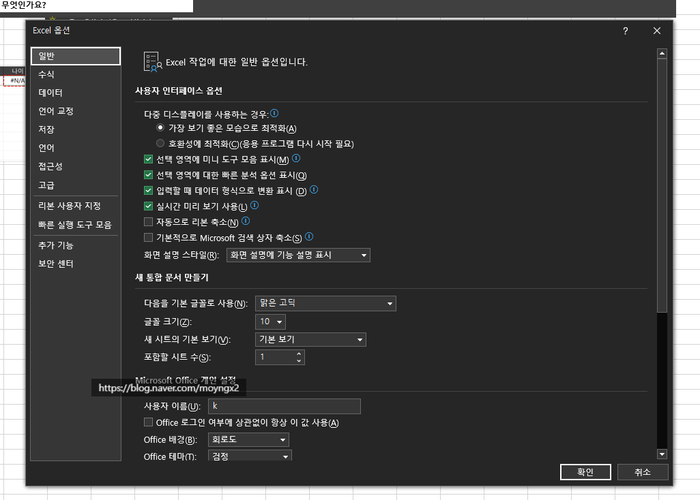Viewport: 700px width, 500px height.
Task: Toggle 빠른 분석 옵션 표시 checkbox
Action: [x=148, y=175]
